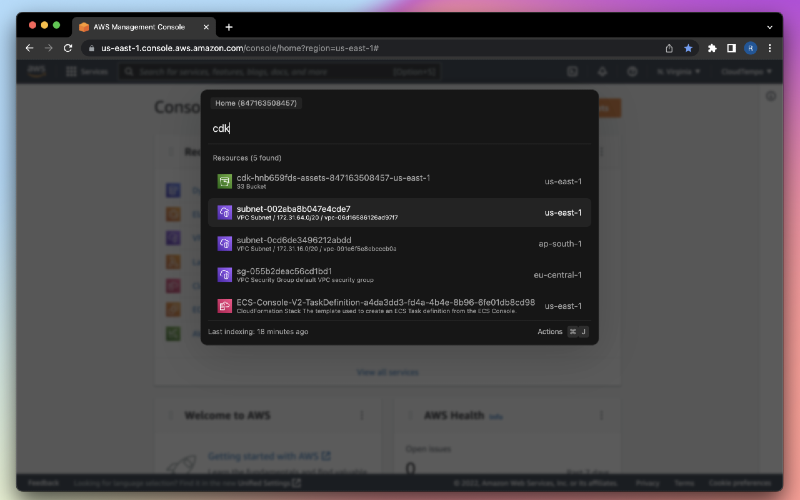Click the Info link next to AWS Health

pyautogui.click(x=495, y=417)
